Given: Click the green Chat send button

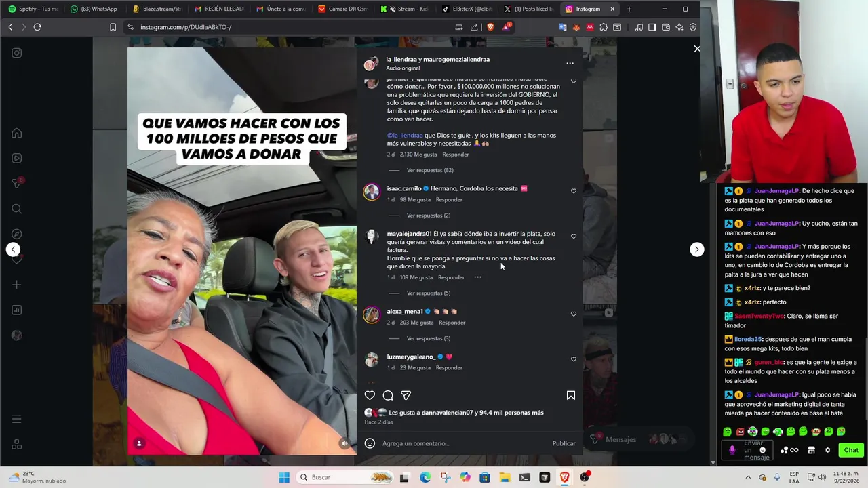Looking at the screenshot, I should pyautogui.click(x=851, y=450).
